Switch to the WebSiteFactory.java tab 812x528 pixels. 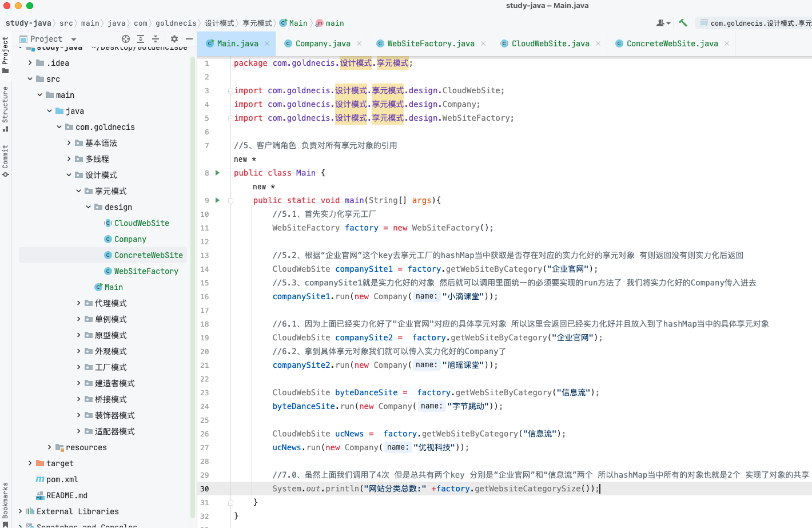(431, 43)
